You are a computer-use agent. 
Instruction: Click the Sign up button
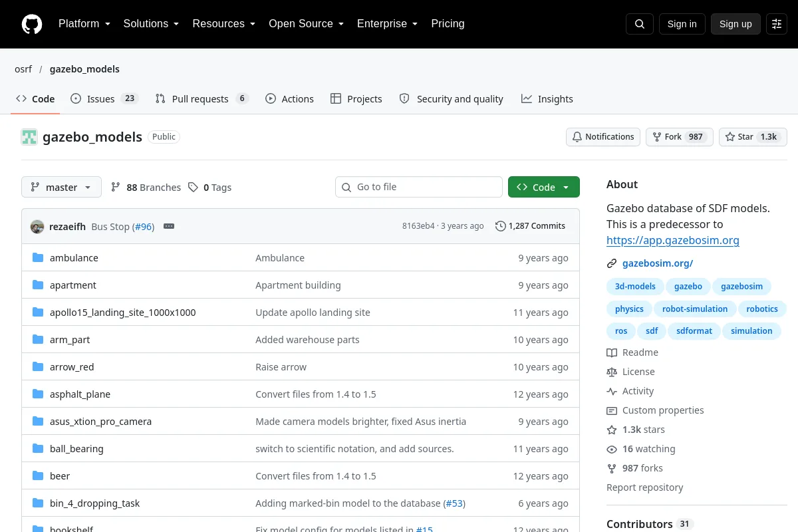[735, 24]
